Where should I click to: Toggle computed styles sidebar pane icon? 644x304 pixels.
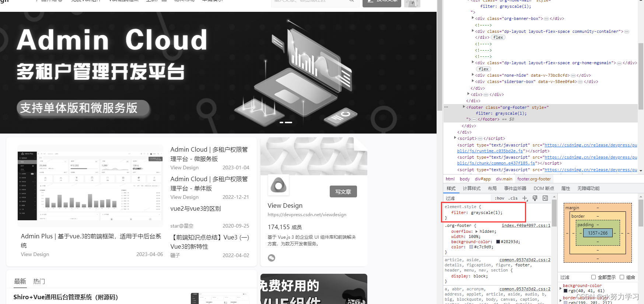point(545,198)
